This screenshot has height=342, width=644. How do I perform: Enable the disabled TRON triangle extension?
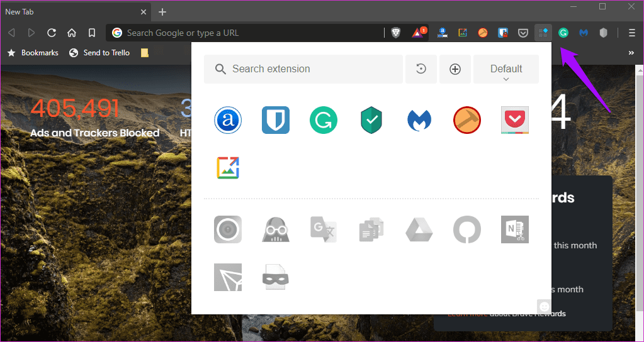pos(228,277)
